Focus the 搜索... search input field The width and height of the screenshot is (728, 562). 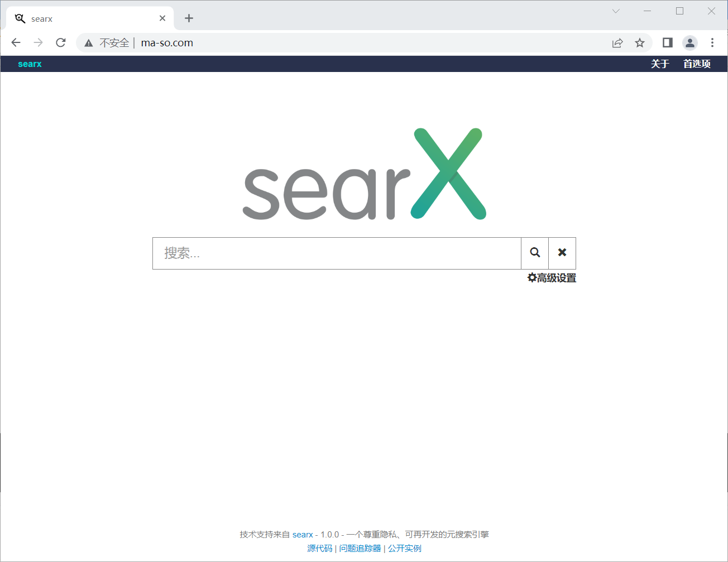tap(337, 253)
